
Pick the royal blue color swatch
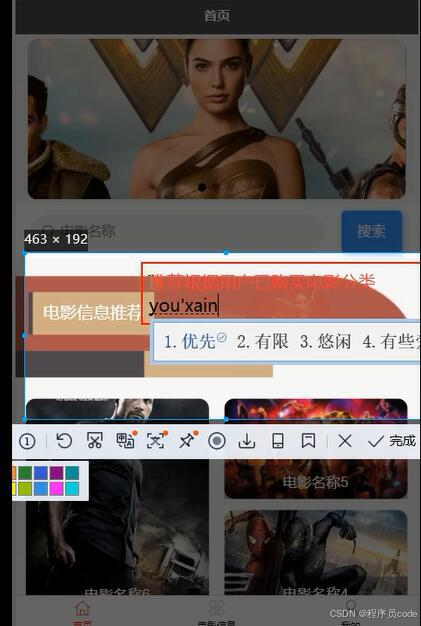tap(40, 473)
